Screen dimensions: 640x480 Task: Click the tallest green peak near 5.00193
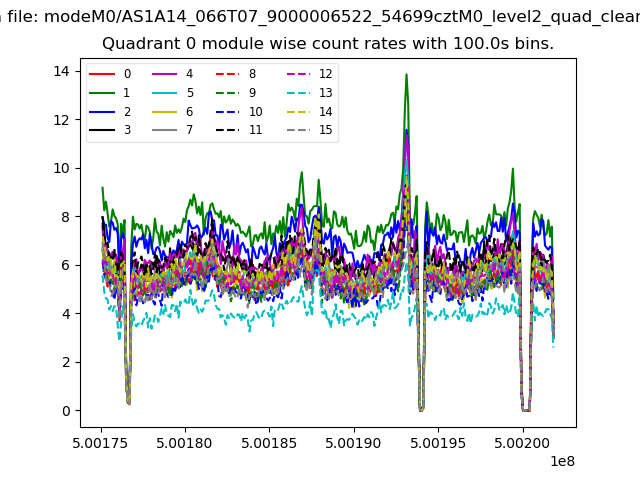pyautogui.click(x=406, y=75)
